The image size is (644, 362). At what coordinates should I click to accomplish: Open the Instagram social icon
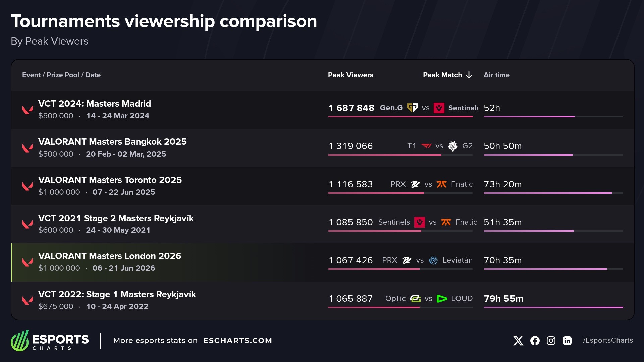[551, 341]
